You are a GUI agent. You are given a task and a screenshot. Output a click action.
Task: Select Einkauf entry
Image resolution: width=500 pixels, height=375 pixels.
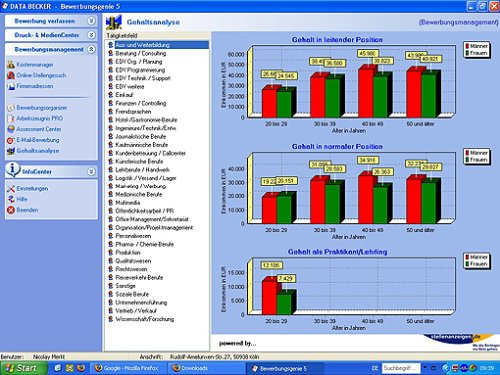[x=124, y=95]
